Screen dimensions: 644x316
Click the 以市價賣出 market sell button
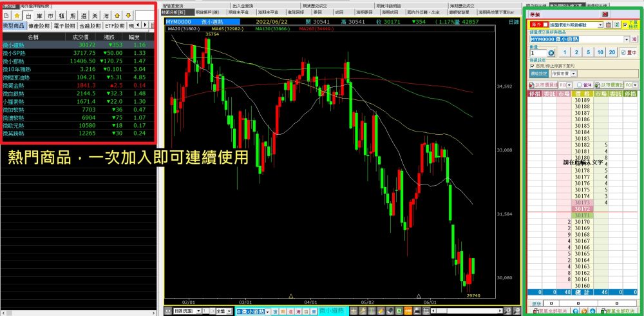point(607,85)
